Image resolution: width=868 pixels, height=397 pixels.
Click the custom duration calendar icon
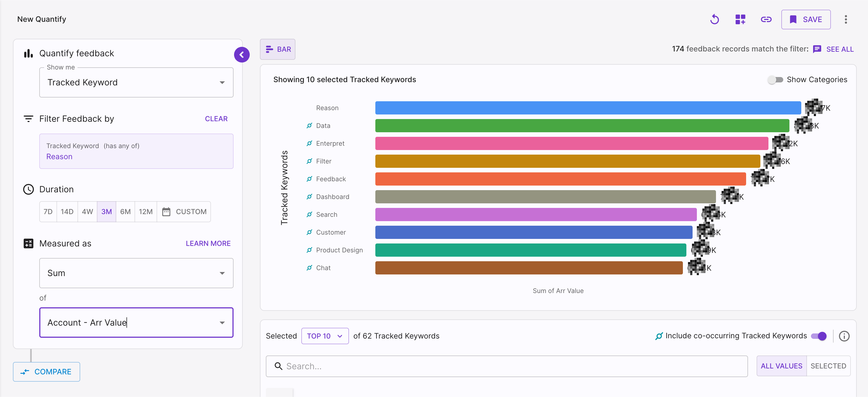coord(166,211)
